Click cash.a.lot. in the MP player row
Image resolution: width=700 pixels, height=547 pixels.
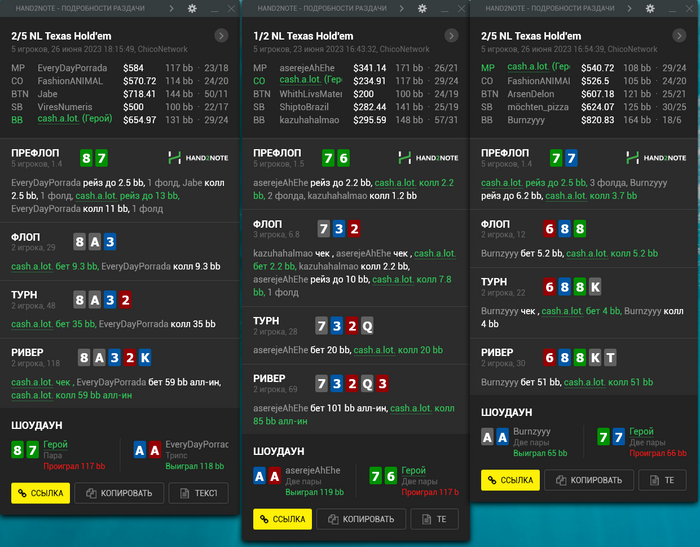[x=538, y=67]
